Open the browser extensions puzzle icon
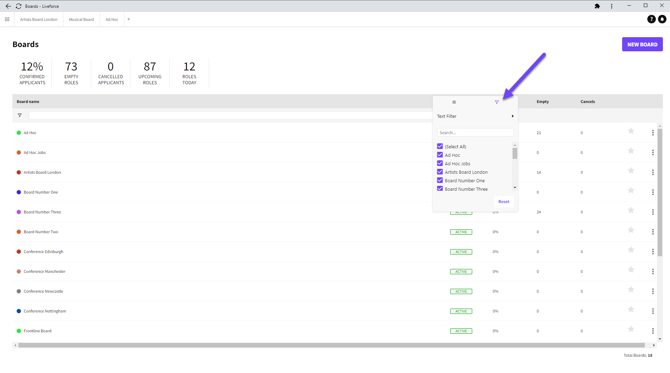 click(x=597, y=6)
